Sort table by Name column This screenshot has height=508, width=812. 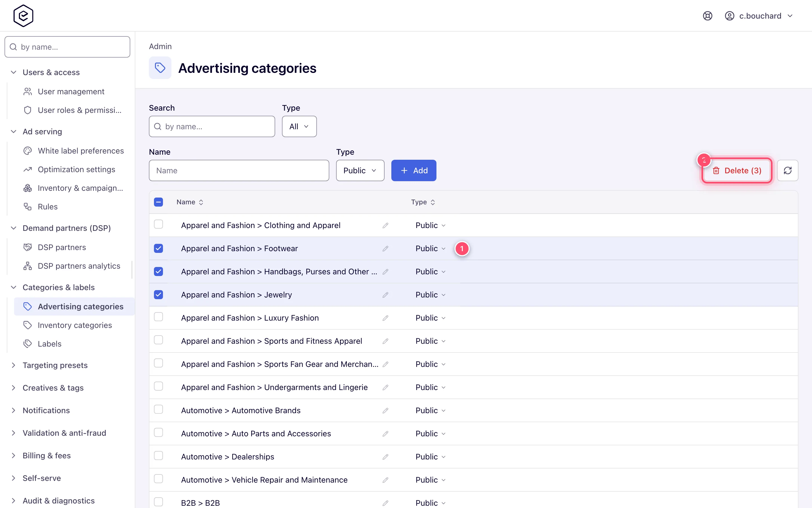[x=190, y=202]
